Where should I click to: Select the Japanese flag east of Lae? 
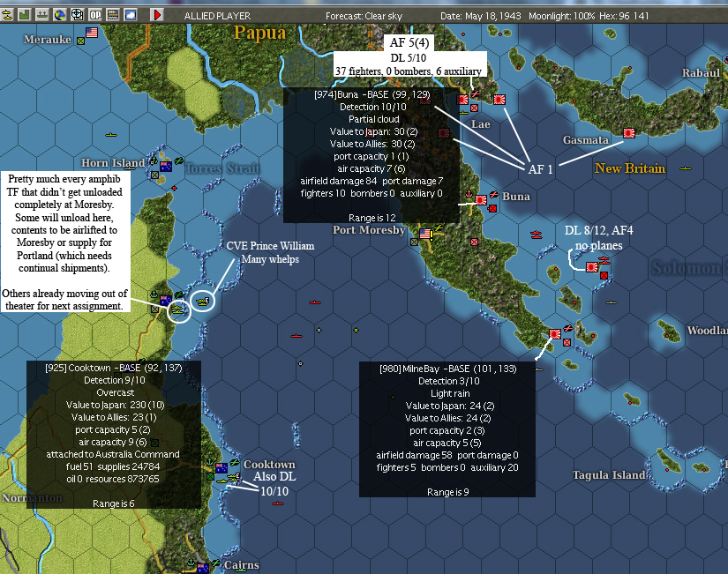click(x=499, y=100)
